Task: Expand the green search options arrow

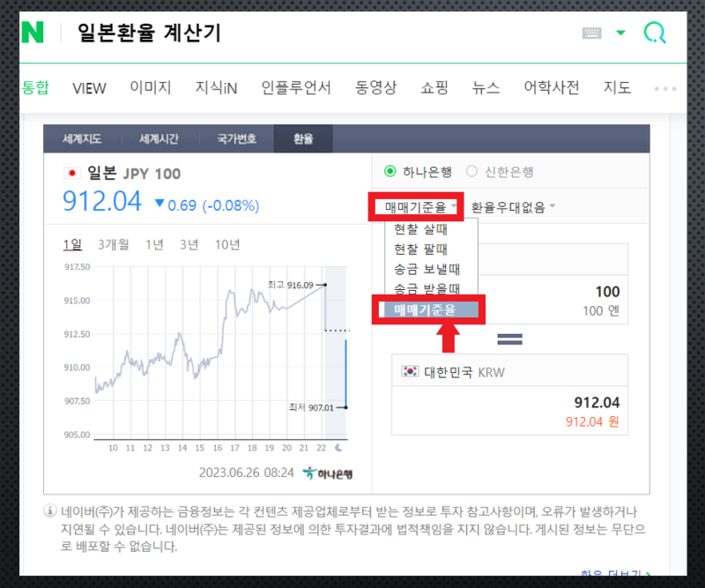Action: [x=621, y=33]
